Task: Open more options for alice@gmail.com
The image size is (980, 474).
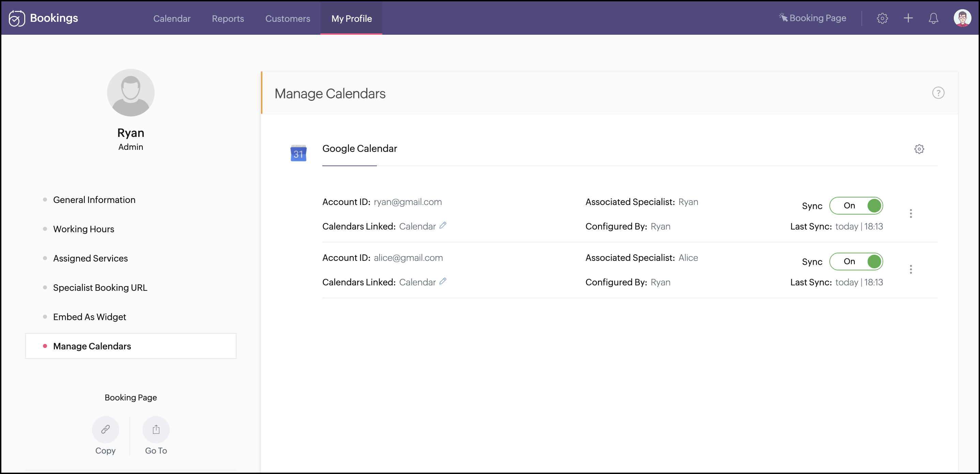Action: (910, 269)
